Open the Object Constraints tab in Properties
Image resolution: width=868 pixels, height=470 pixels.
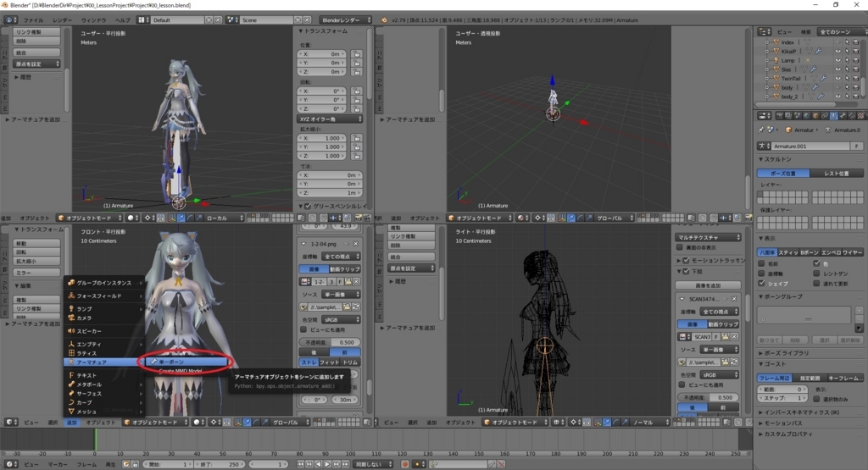(825, 115)
